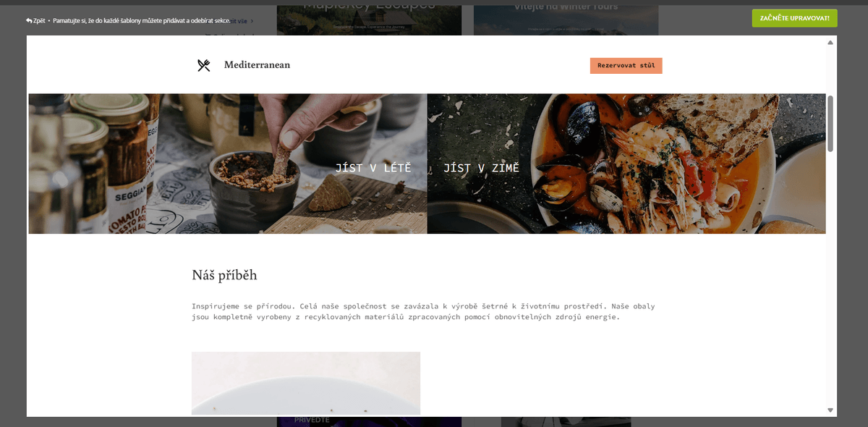
Task: Go back via the Zpět link
Action: tap(35, 20)
